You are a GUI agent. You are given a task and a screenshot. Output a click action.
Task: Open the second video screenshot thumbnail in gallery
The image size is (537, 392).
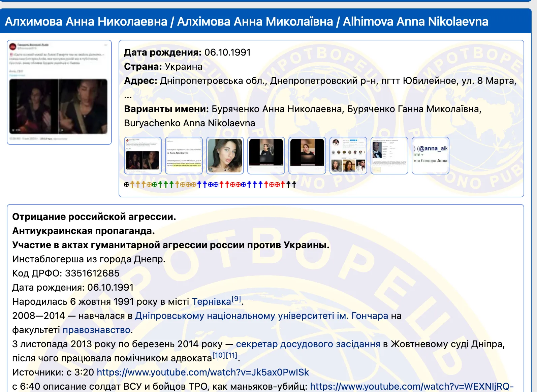click(x=307, y=156)
